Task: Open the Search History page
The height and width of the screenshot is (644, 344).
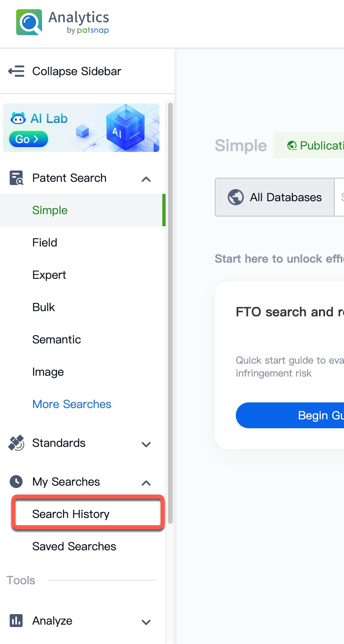Action: tap(71, 514)
